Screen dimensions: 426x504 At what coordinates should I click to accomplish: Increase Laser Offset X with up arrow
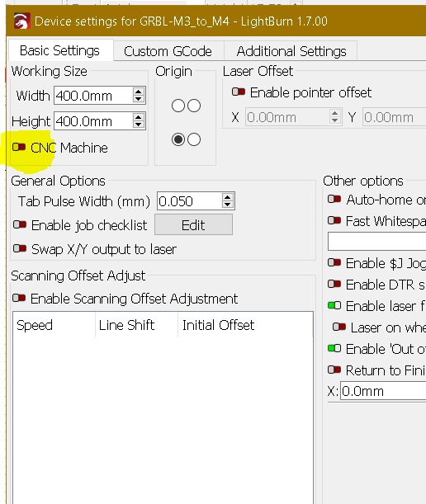335,113
